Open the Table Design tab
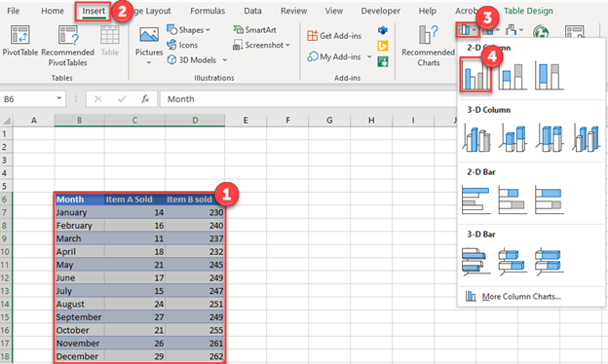The height and width of the screenshot is (364, 608). [x=528, y=11]
